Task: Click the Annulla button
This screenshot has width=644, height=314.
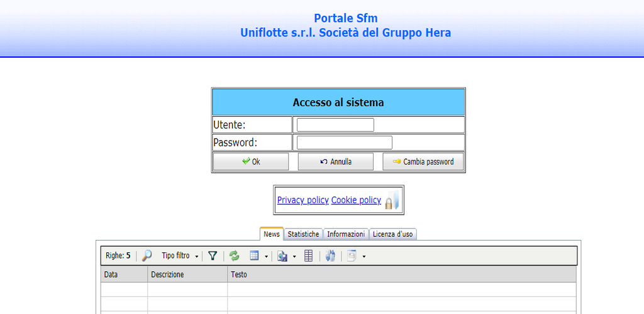Action: (x=336, y=161)
